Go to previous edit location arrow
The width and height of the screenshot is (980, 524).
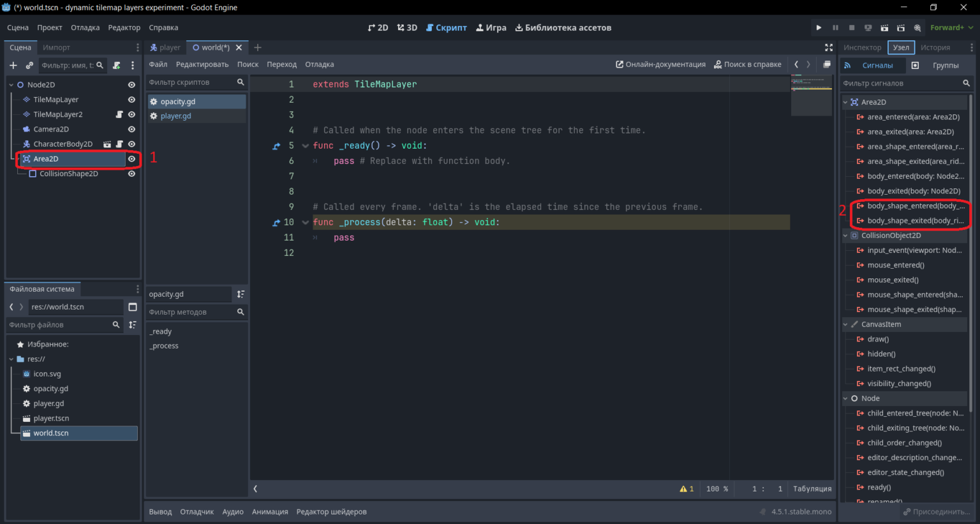pyautogui.click(x=796, y=64)
